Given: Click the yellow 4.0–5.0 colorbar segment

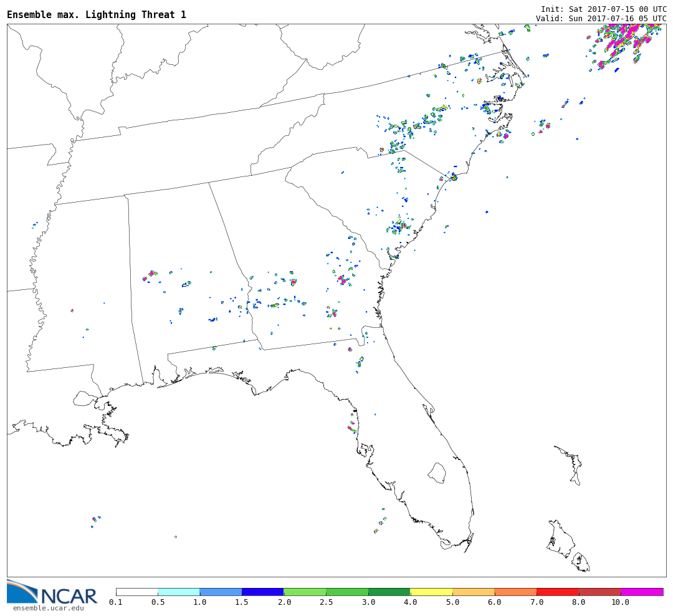Looking at the screenshot, I should [431, 592].
